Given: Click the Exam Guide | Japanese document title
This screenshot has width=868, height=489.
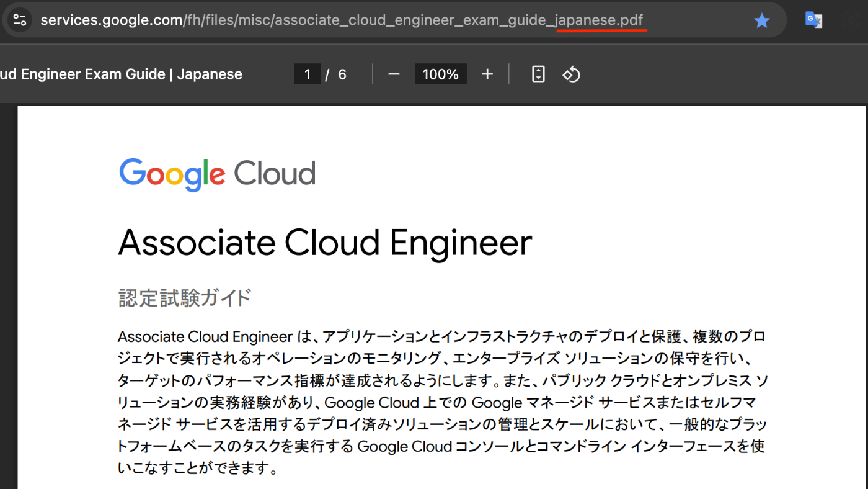Looking at the screenshot, I should coord(122,74).
